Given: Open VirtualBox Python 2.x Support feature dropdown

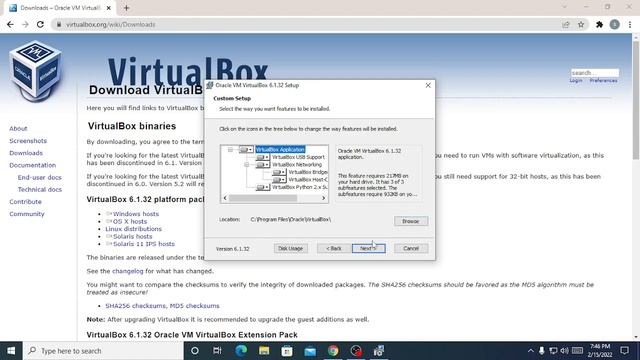Looking at the screenshot, I should click(x=262, y=187).
